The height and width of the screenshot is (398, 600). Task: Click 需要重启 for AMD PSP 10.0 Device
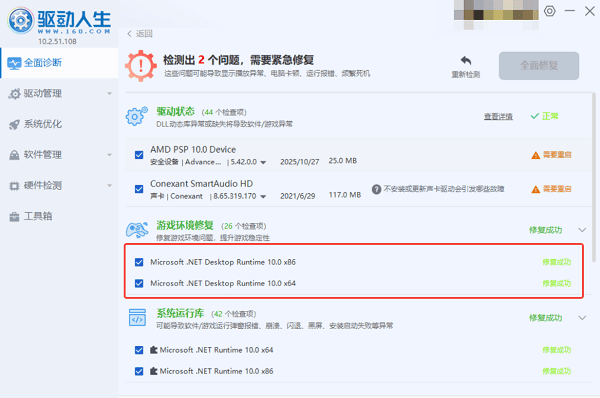(x=557, y=155)
